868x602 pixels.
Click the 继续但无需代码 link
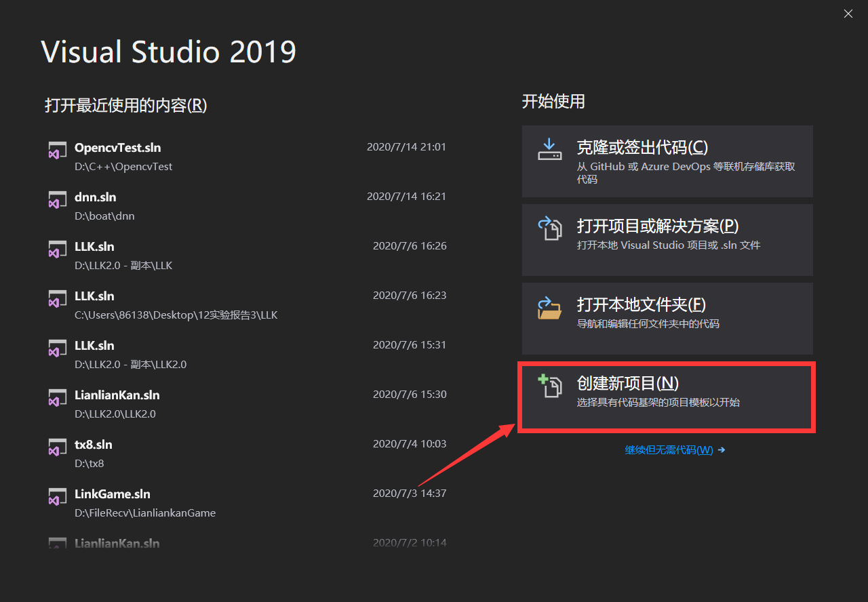pos(670,449)
